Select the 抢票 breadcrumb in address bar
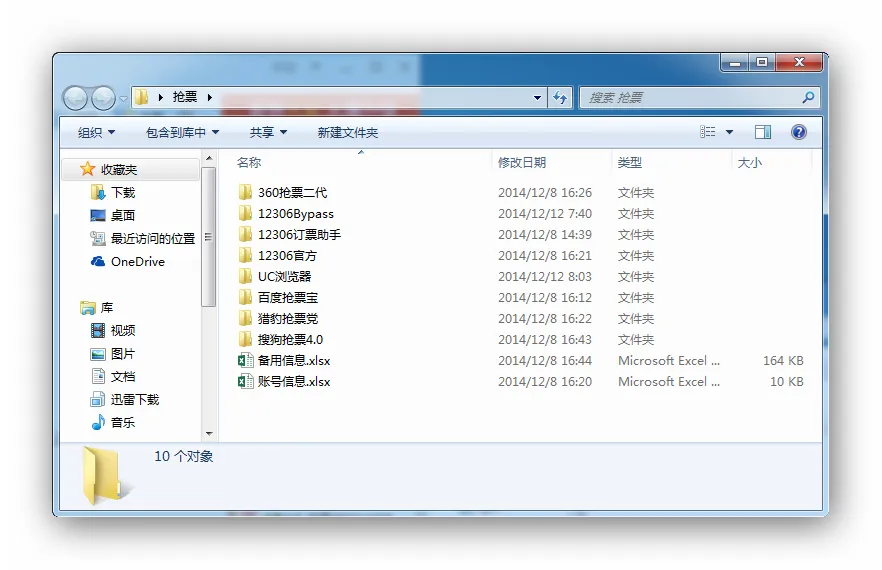The width and height of the screenshot is (882, 570). pyautogui.click(x=184, y=97)
